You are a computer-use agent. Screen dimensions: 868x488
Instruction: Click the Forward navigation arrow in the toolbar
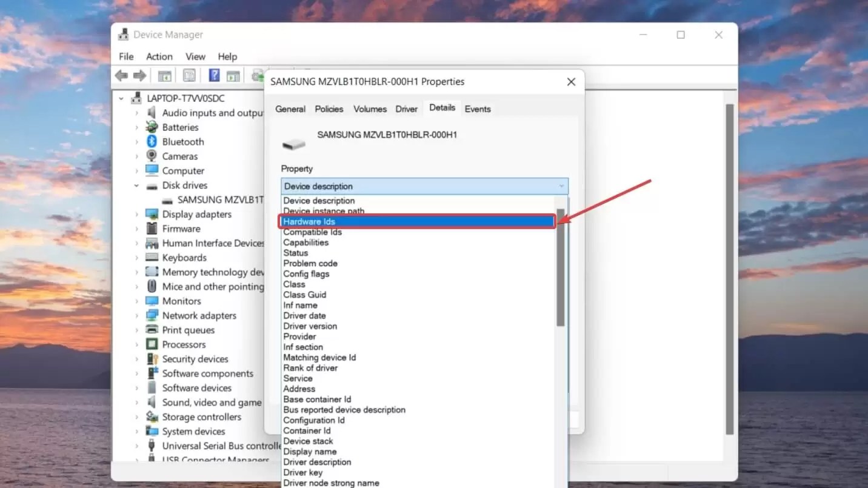(x=139, y=75)
